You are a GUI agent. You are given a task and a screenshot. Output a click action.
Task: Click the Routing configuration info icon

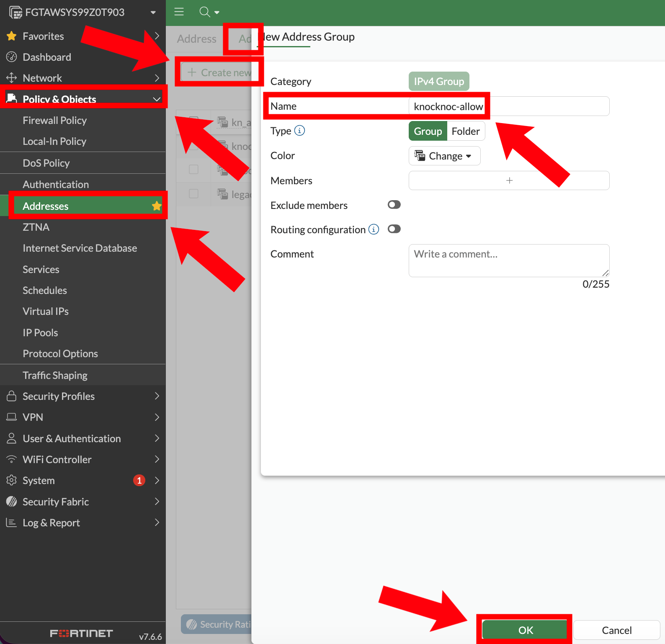[x=374, y=229]
